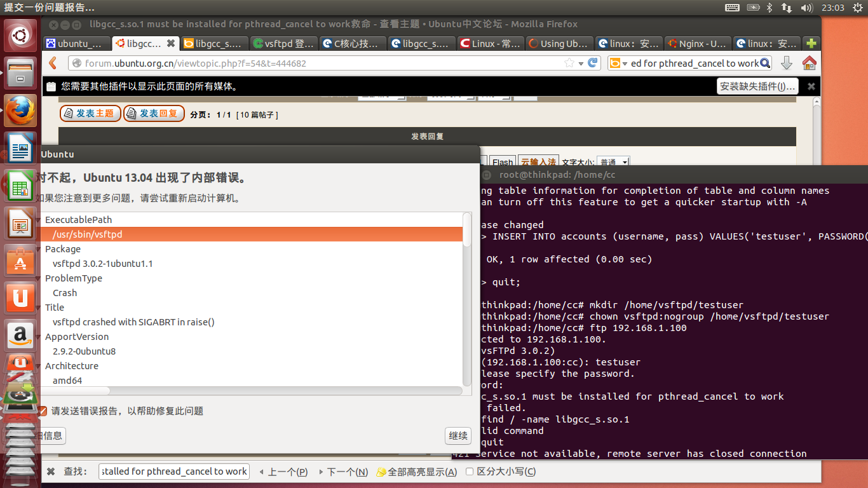This screenshot has height=488, width=868.
Task: Toggle send error report checkbox
Action: [42, 411]
